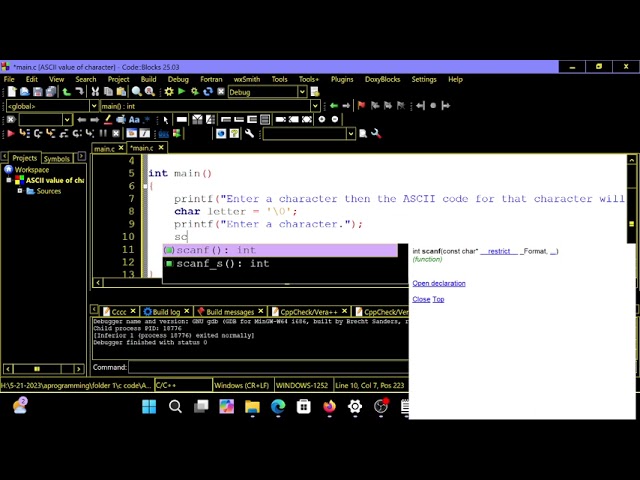Switch to the Symbols panel tab

point(57,158)
